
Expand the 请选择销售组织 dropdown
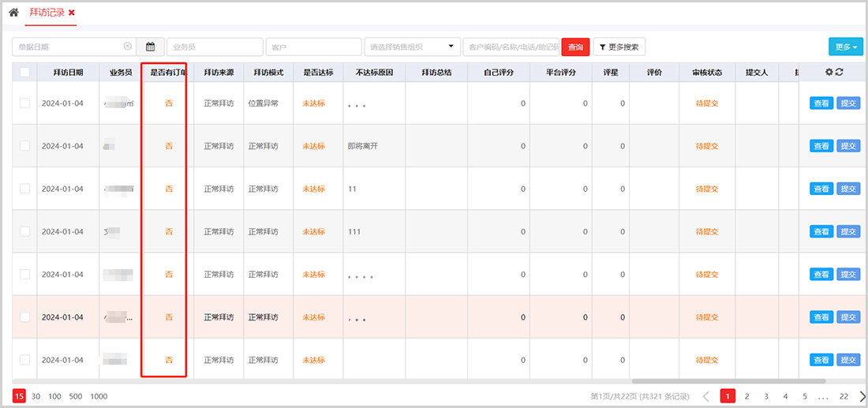click(412, 47)
